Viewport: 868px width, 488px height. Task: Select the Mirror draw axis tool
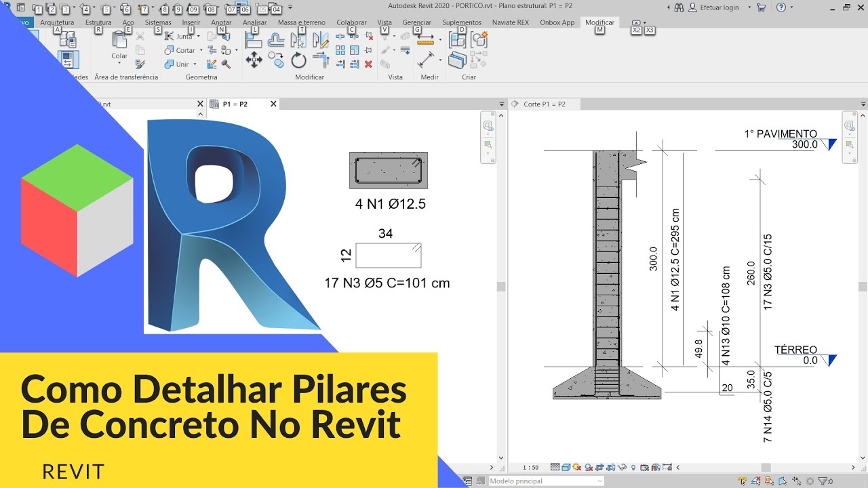pyautogui.click(x=321, y=40)
